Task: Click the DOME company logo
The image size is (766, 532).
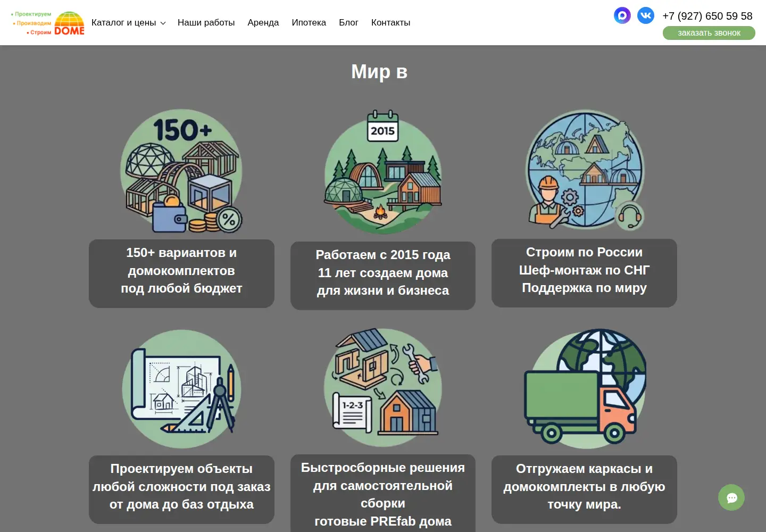Action: [x=47, y=23]
